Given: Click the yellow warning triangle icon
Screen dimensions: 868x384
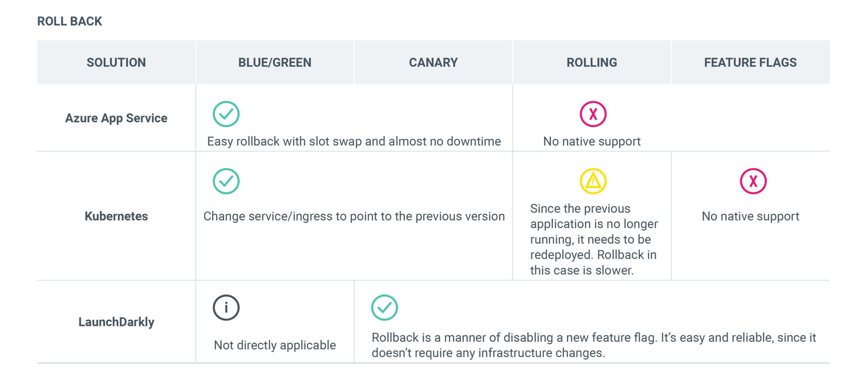Looking at the screenshot, I should [593, 181].
